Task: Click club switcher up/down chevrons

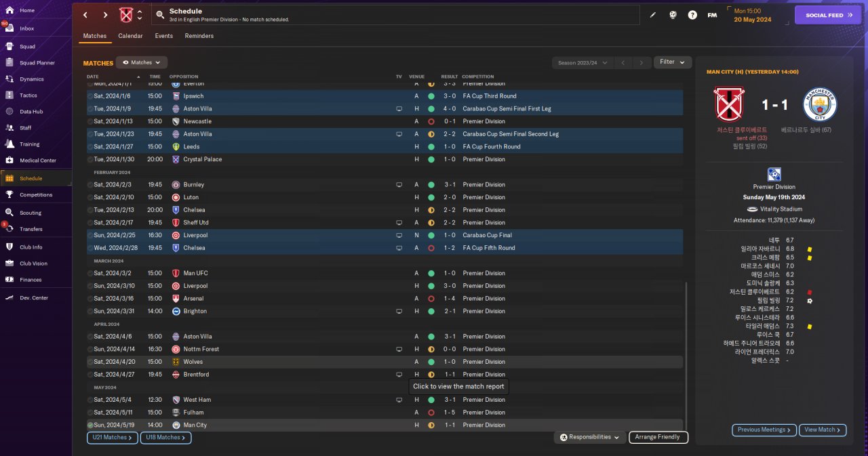Action: point(140,15)
